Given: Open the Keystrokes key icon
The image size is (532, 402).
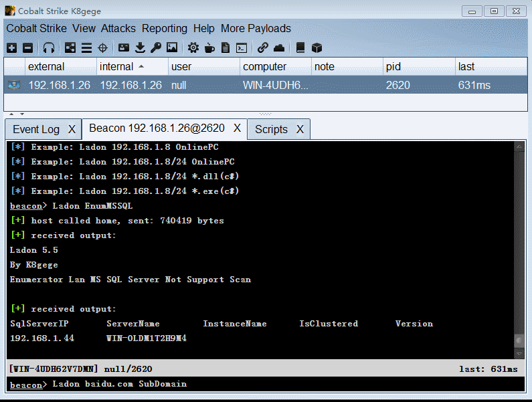Looking at the screenshot, I should pos(156,48).
